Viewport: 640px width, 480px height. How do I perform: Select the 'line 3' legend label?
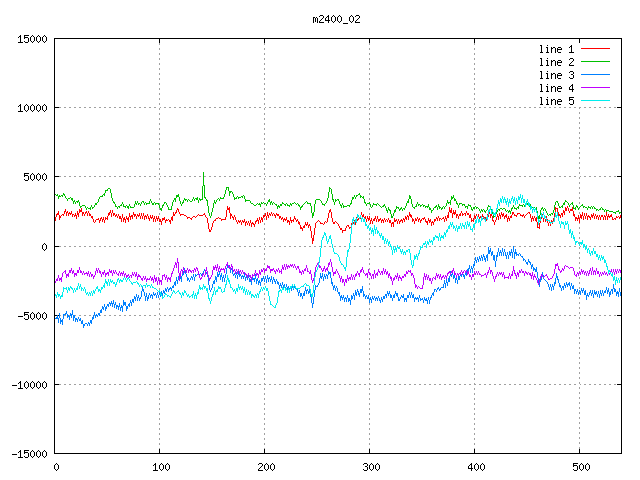pos(557,75)
